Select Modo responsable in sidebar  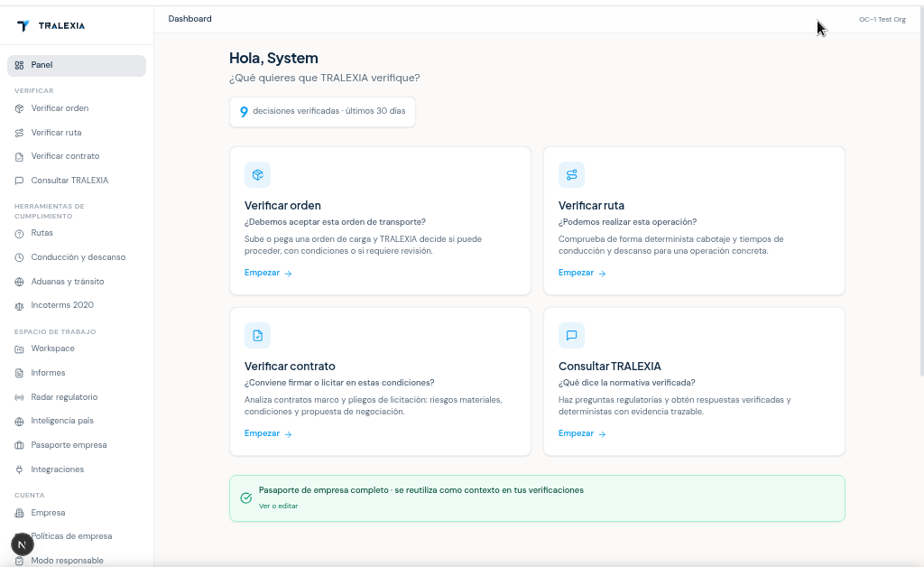click(x=77, y=561)
